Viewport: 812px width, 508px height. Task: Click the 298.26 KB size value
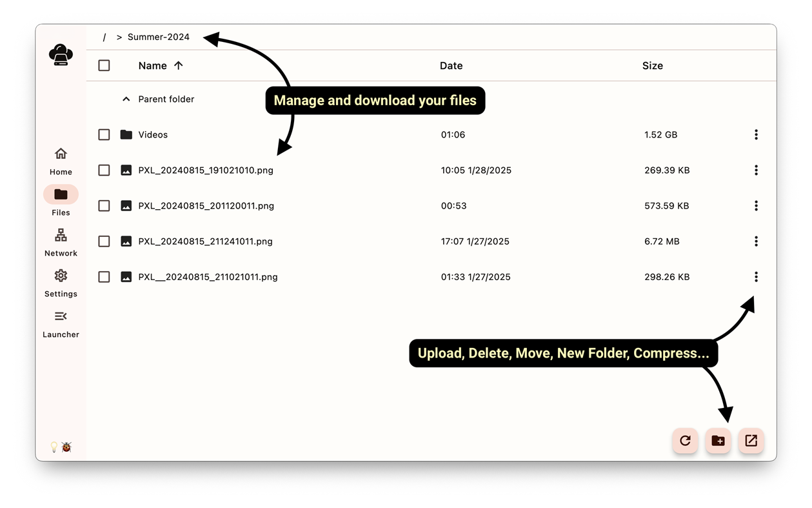[667, 277]
